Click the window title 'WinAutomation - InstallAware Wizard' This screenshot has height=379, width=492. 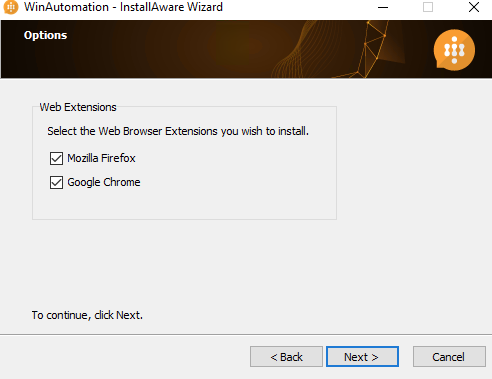123,7
